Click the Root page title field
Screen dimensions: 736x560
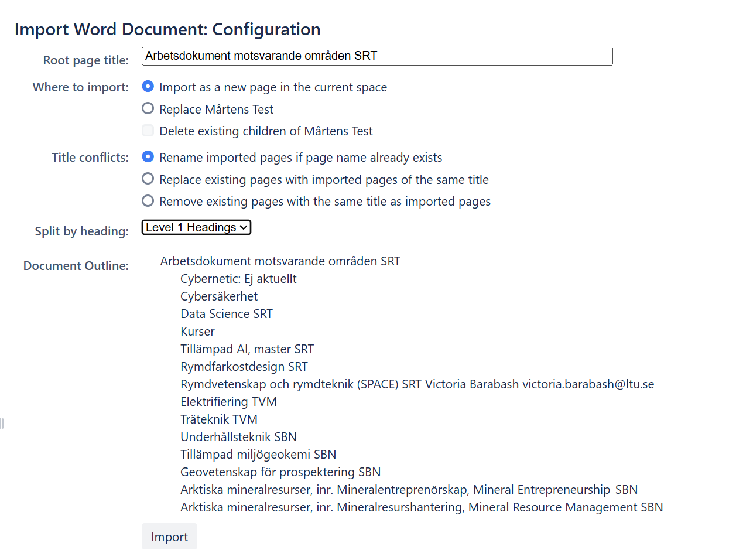pyautogui.click(x=377, y=56)
